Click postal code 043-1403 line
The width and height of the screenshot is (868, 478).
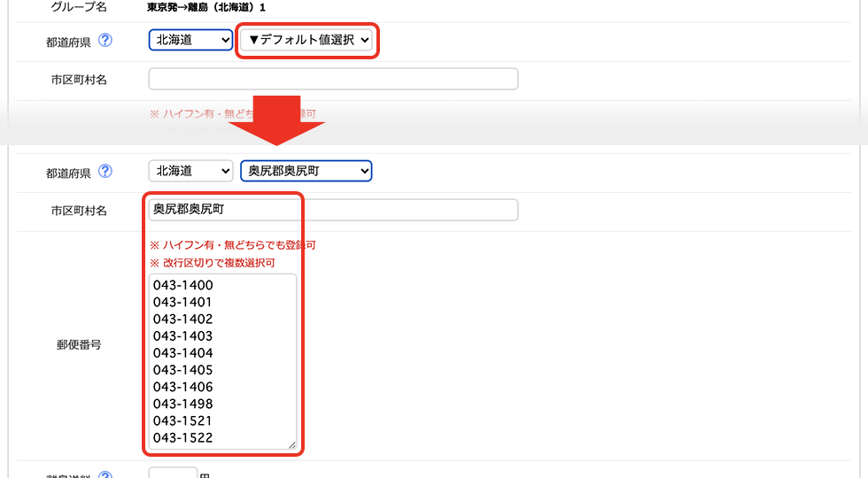point(183,335)
